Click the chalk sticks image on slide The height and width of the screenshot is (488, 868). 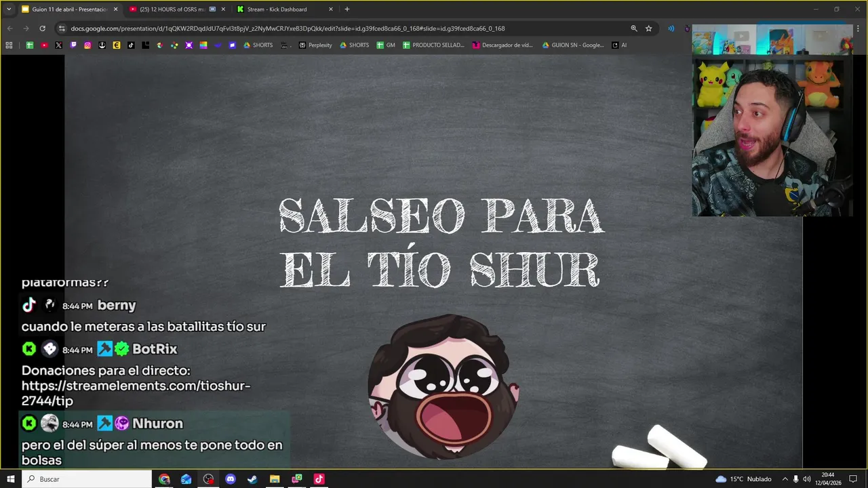tap(660, 447)
